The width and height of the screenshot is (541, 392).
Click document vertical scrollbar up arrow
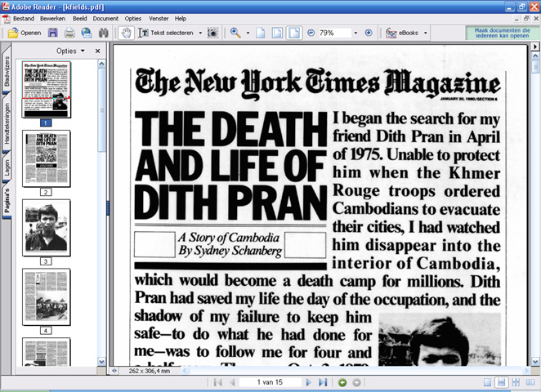point(535,56)
